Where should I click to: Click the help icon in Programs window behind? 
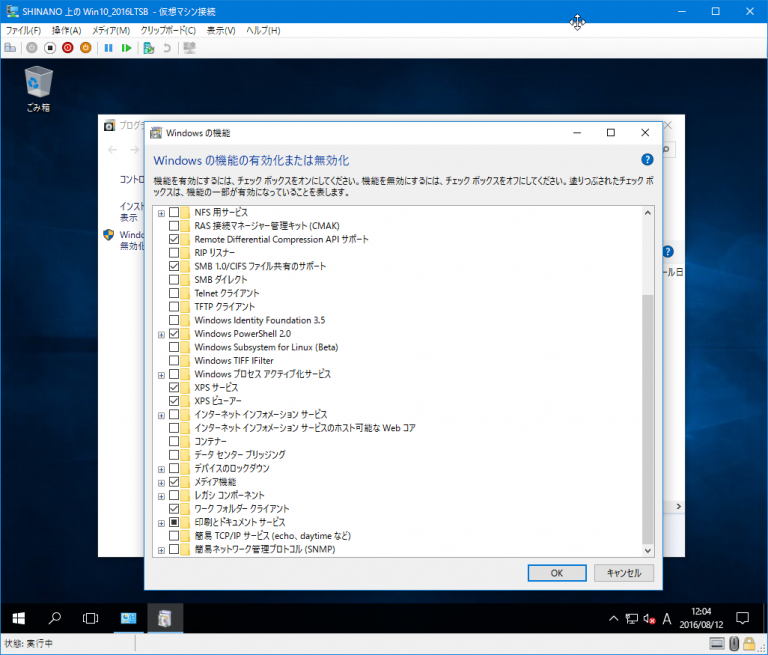(668, 252)
